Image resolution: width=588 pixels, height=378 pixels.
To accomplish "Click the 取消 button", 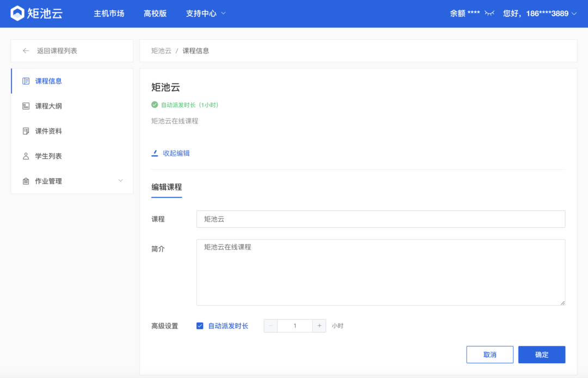I will coord(490,355).
